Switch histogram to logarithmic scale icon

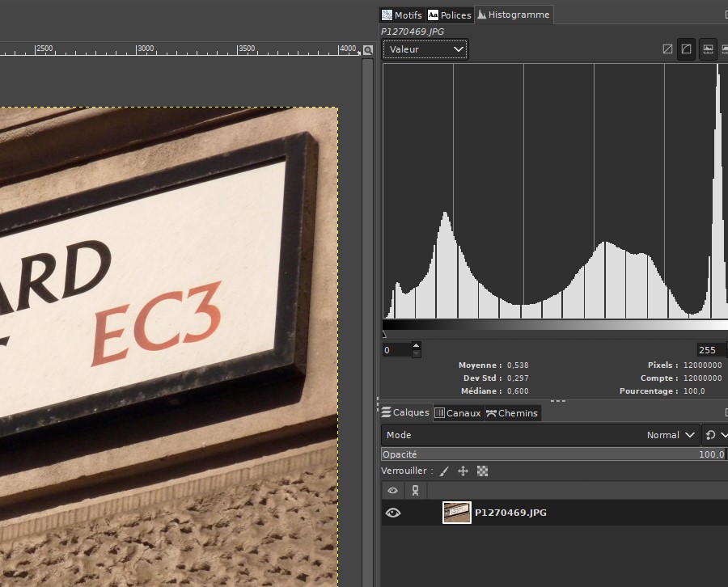(x=686, y=49)
